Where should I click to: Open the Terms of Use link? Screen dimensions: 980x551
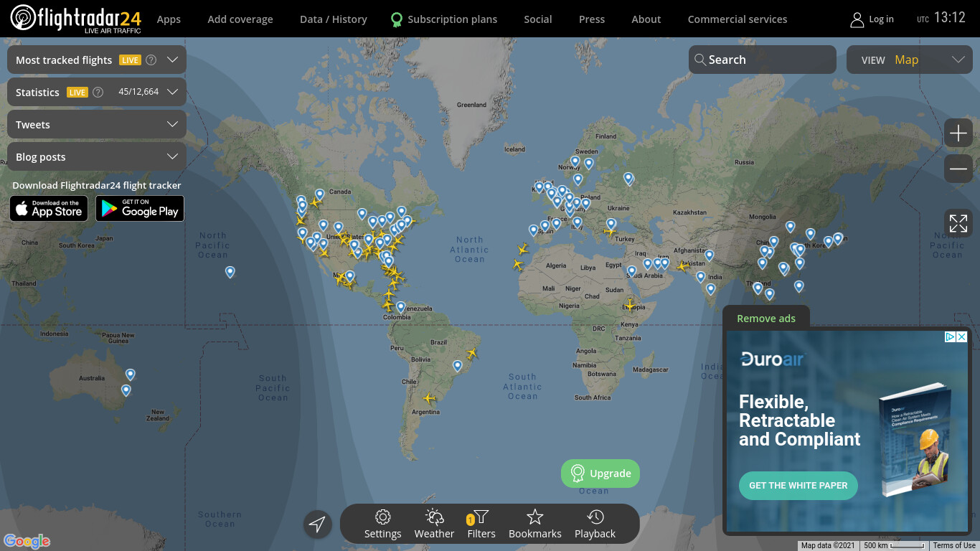coord(954,546)
